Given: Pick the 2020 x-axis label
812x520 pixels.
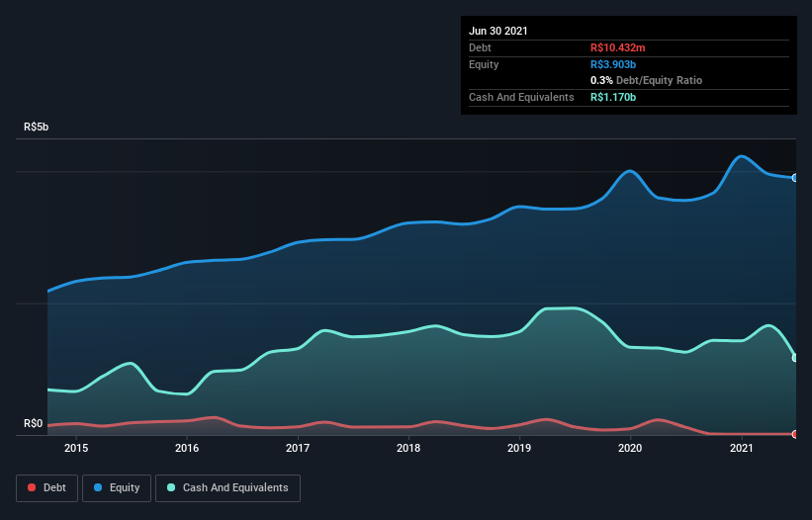Looking at the screenshot, I should [631, 449].
